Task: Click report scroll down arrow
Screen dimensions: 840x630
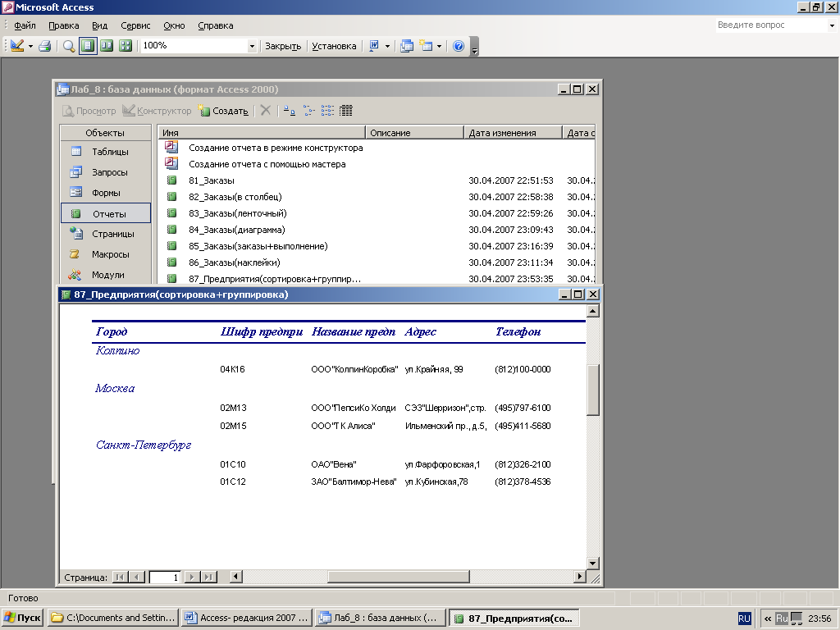Action: 592,563
